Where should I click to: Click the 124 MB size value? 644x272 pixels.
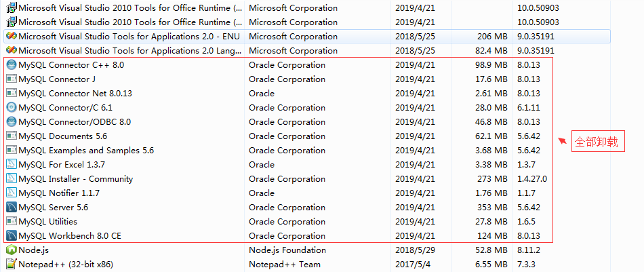492,236
